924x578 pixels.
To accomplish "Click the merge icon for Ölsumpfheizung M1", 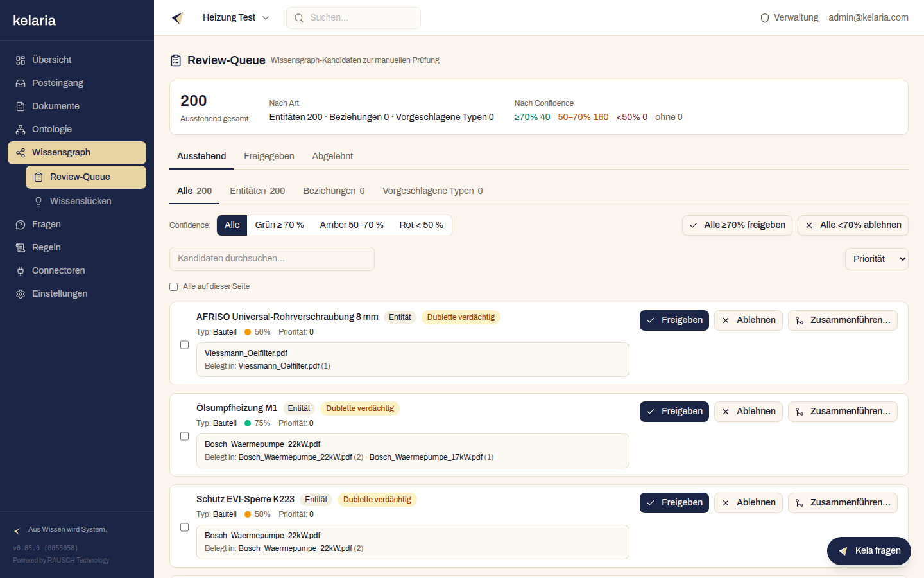I will pyautogui.click(x=800, y=412).
